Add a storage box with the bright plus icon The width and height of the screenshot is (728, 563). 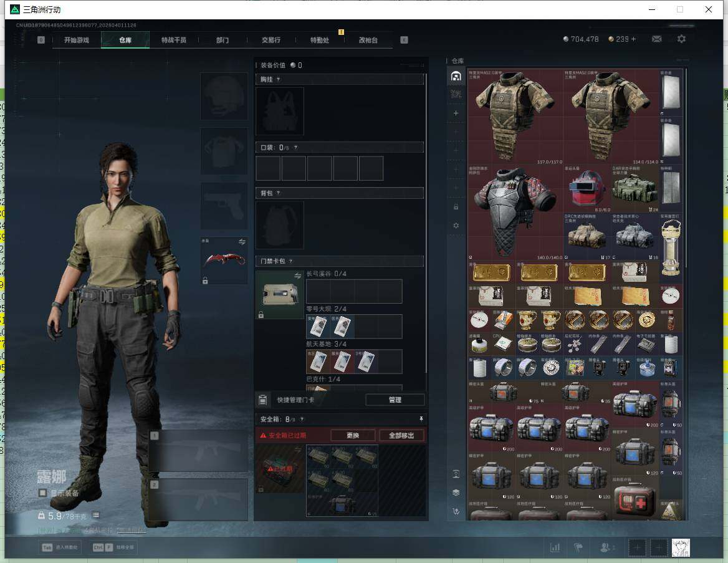click(456, 113)
